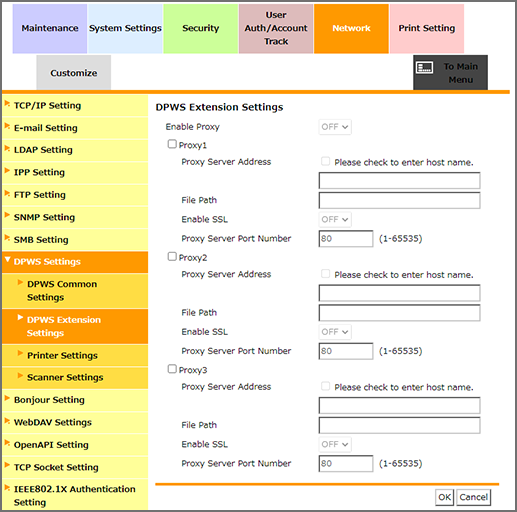Open the Security tab
Screen dimensions: 517x512
click(201, 29)
